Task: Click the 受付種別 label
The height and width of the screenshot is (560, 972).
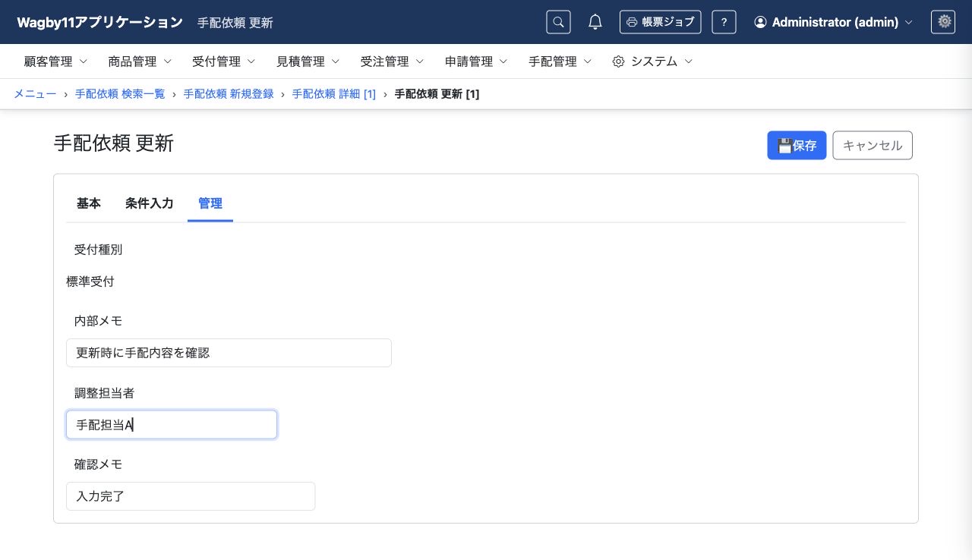Action: coord(98,250)
